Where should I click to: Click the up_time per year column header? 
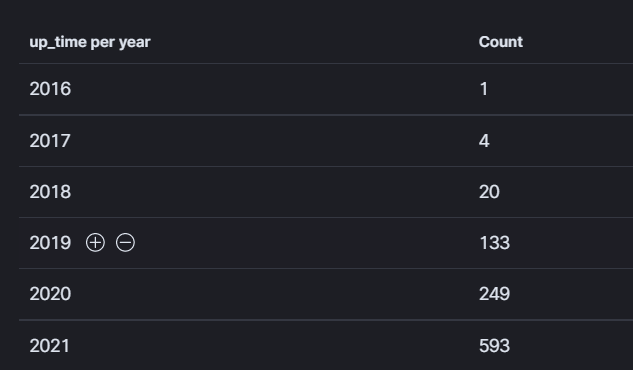point(90,42)
